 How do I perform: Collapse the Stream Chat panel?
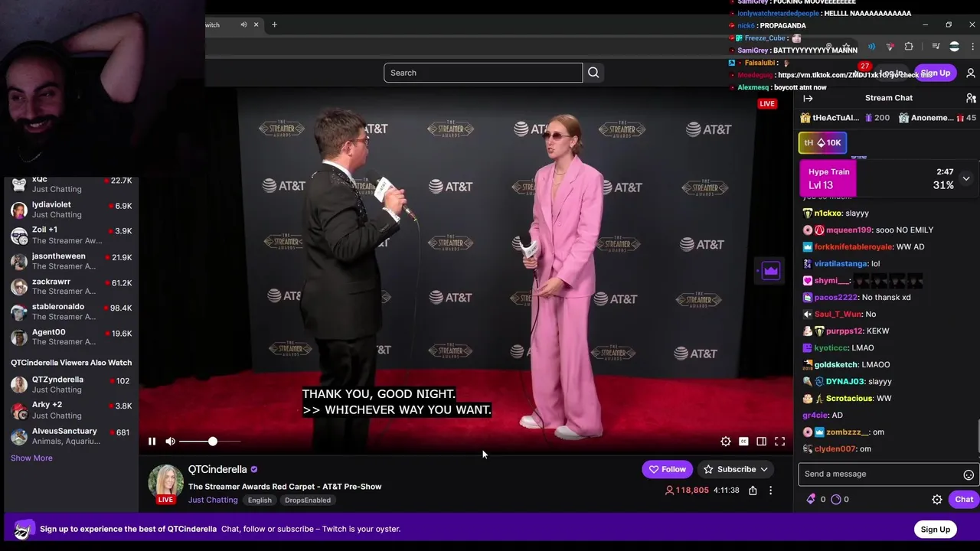(808, 98)
